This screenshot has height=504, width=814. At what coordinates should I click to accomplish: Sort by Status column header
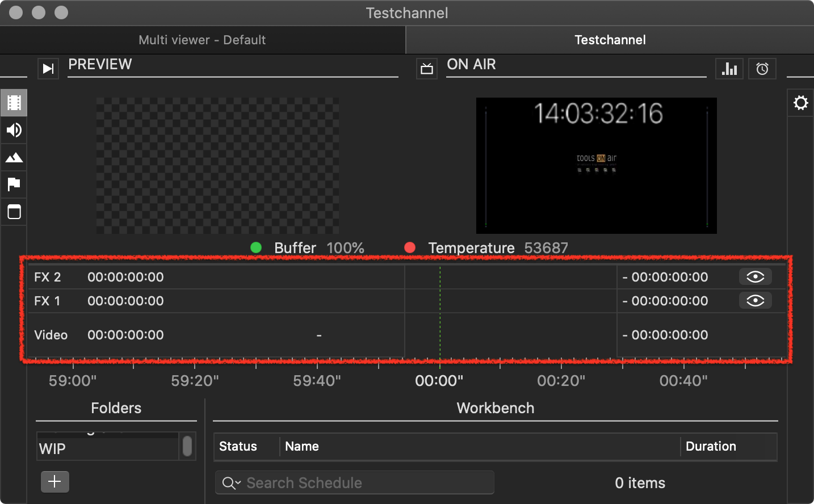click(x=246, y=446)
